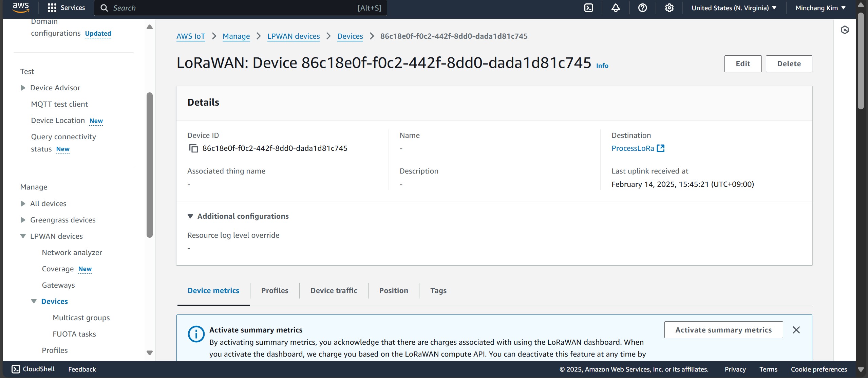The image size is (868, 378).
Task: Click the CloudShell icon in top bar
Action: [x=589, y=8]
